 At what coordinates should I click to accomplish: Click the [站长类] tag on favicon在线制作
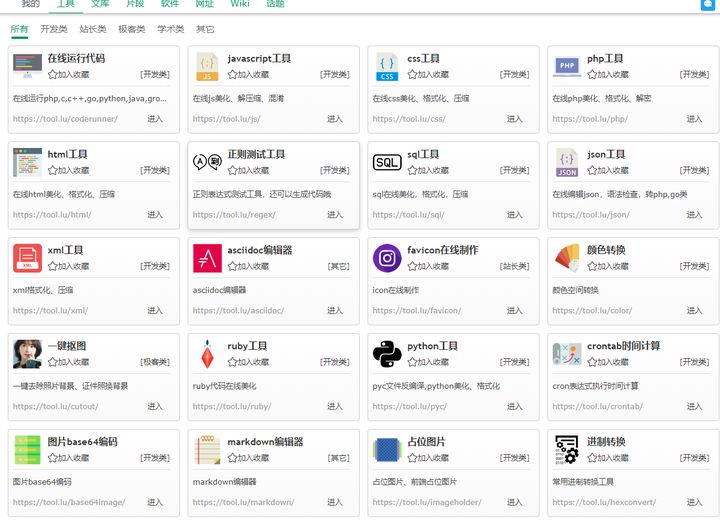(515, 266)
